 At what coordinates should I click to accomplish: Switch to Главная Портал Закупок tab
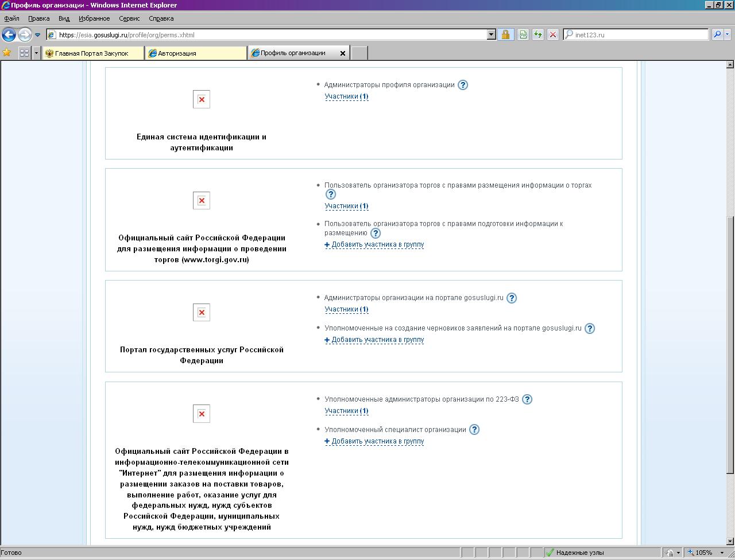coord(92,53)
